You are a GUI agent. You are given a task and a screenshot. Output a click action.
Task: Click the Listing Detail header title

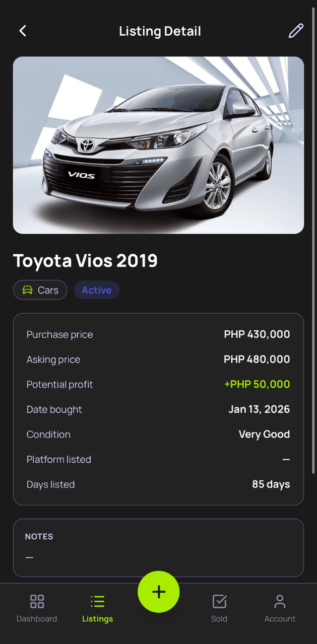160,31
